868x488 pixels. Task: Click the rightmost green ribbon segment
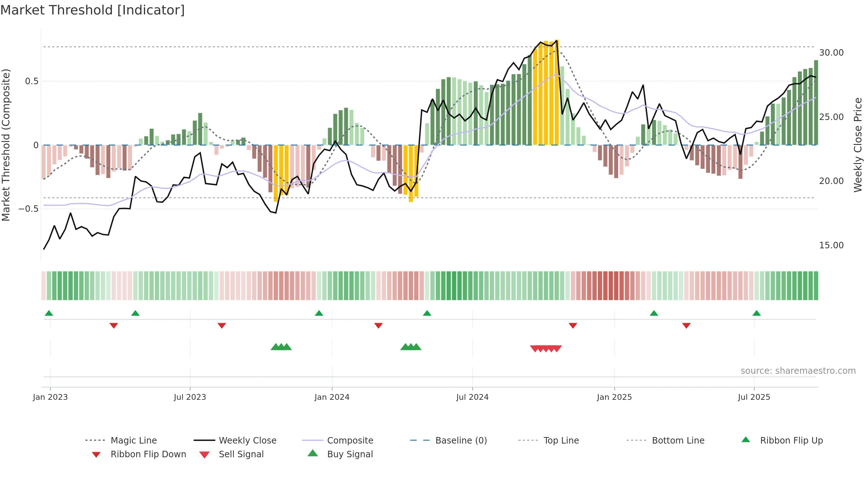[x=816, y=286]
